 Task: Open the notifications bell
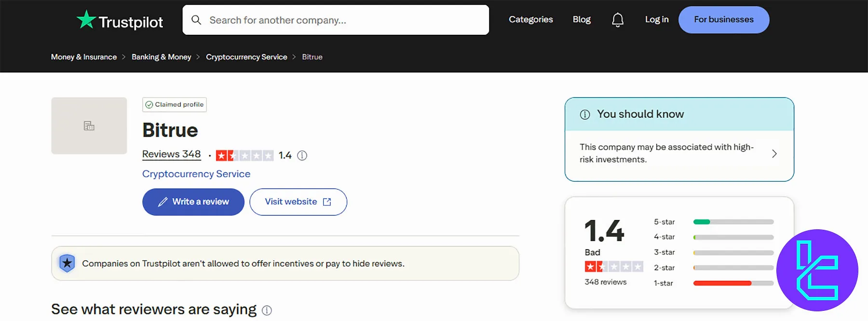pyautogui.click(x=618, y=20)
